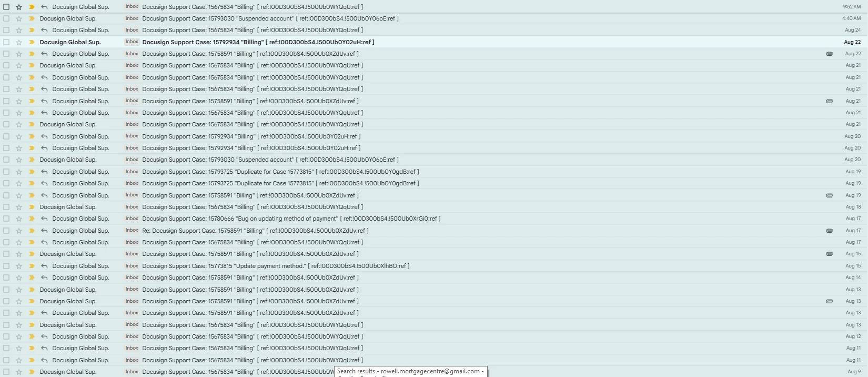Select checkbox for the 4:40 AM email

point(6,18)
